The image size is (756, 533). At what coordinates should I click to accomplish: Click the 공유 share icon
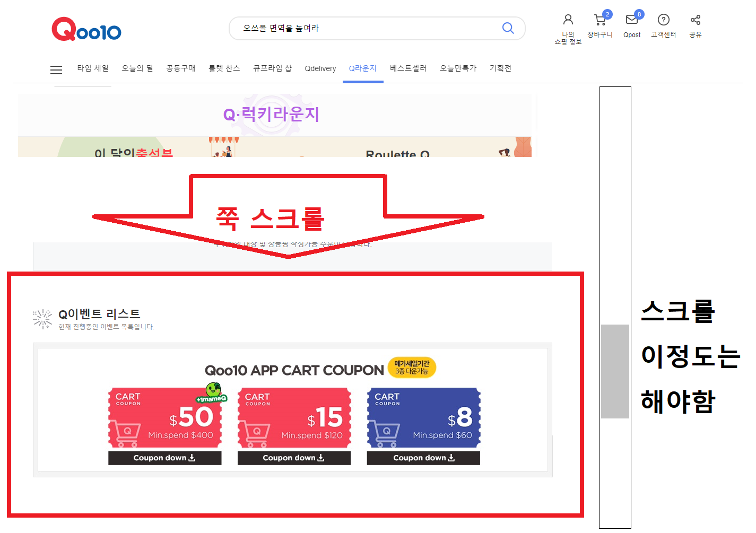click(696, 20)
